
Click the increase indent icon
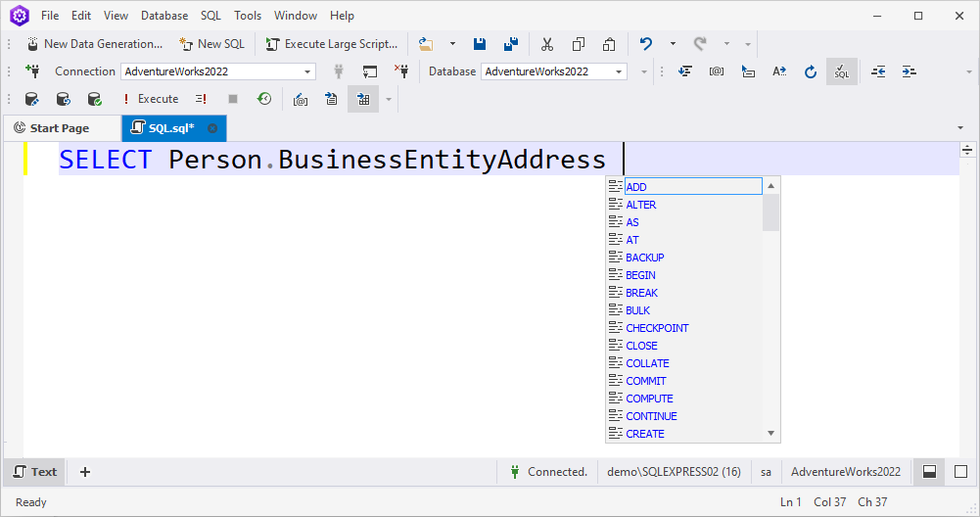click(910, 71)
